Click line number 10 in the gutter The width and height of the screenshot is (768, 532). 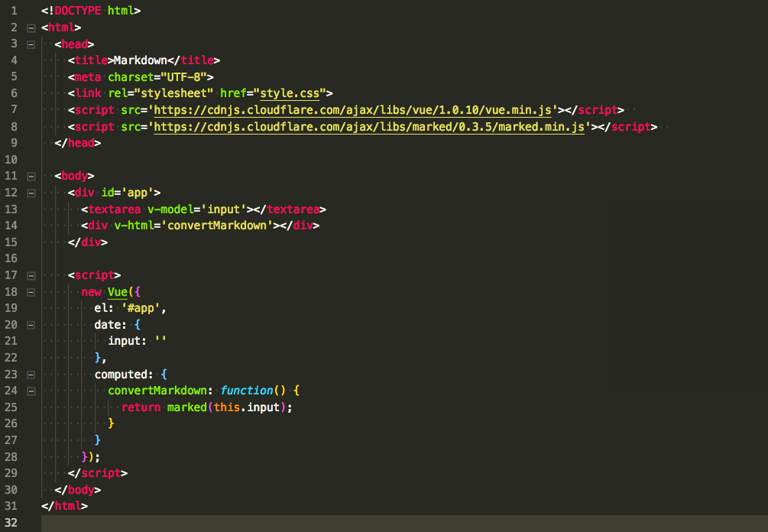coord(11,159)
